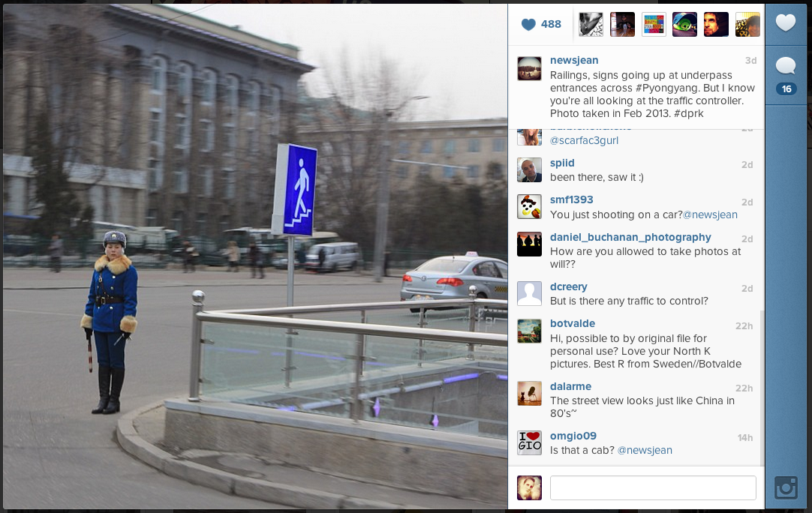
Task: Open newsjean's profile avatar
Action: (x=529, y=68)
